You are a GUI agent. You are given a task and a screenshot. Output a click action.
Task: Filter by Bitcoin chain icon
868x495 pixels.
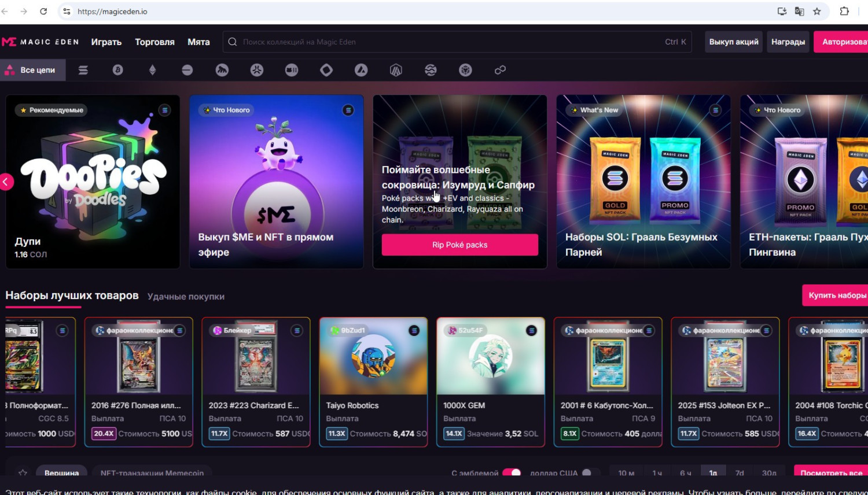click(118, 70)
